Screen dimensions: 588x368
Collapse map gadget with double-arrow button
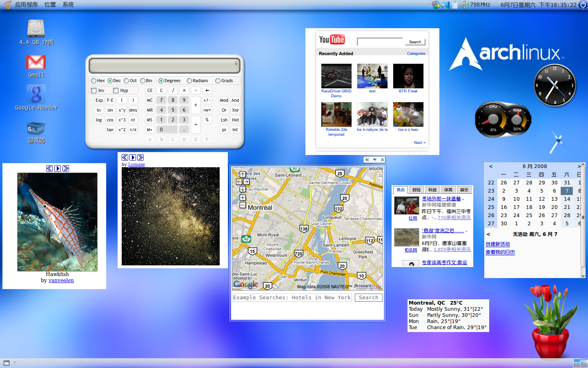tap(367, 160)
